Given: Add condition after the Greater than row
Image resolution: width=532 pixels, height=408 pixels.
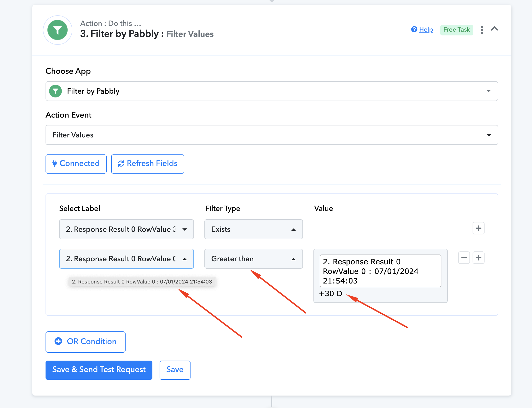Looking at the screenshot, I should pyautogui.click(x=478, y=258).
